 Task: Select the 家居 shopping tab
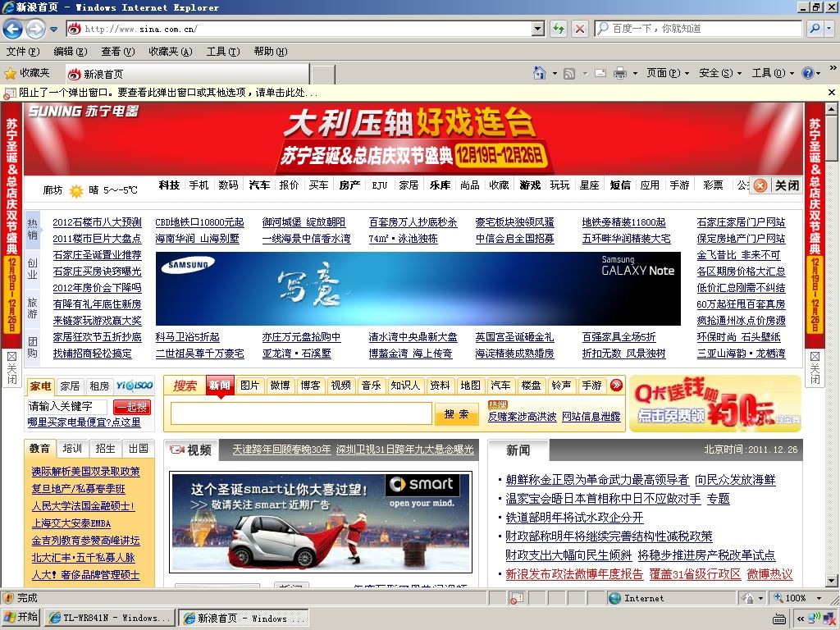(71, 386)
